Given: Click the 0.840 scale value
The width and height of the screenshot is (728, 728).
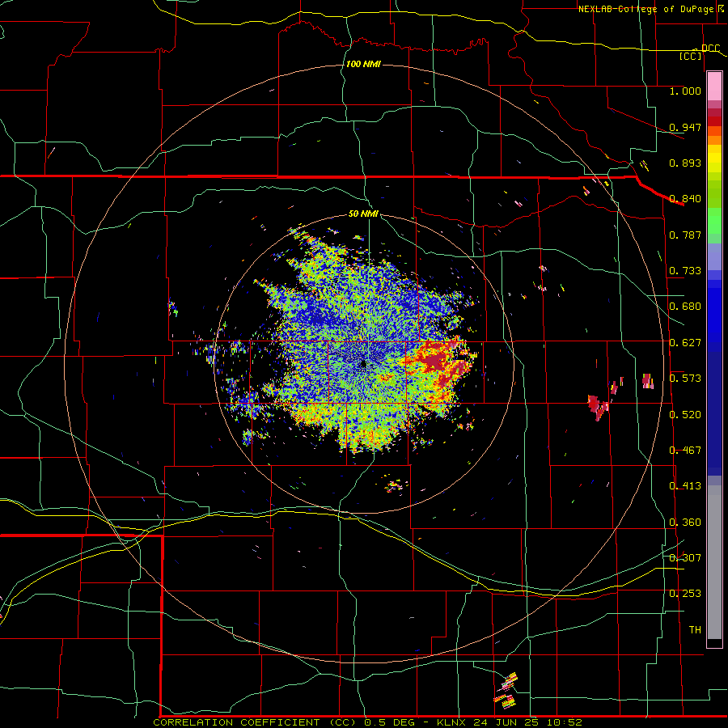Looking at the screenshot, I should tap(685, 198).
